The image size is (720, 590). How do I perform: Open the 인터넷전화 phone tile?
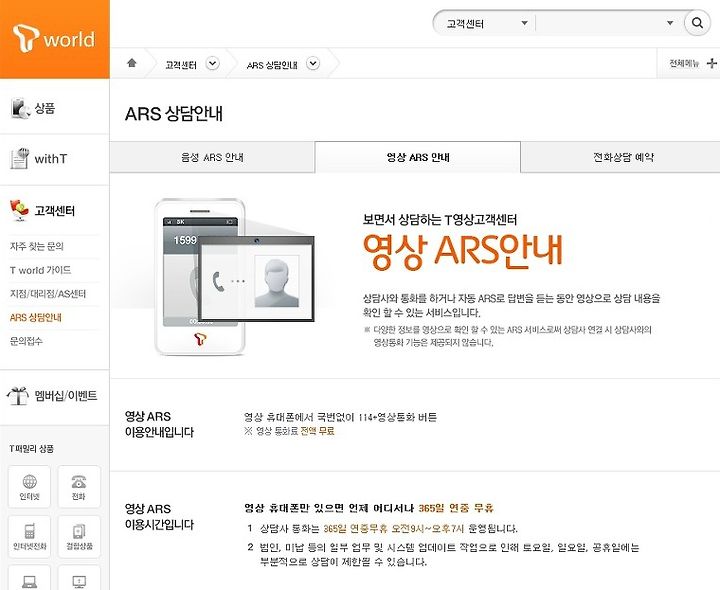click(x=29, y=536)
